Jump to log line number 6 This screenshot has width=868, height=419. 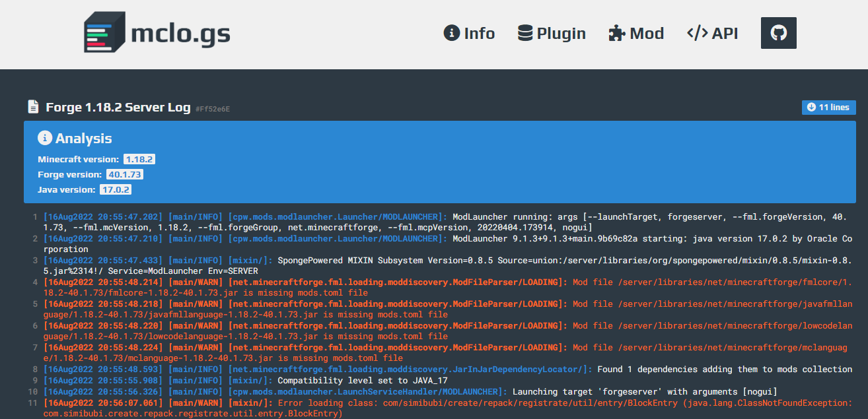[34, 326]
